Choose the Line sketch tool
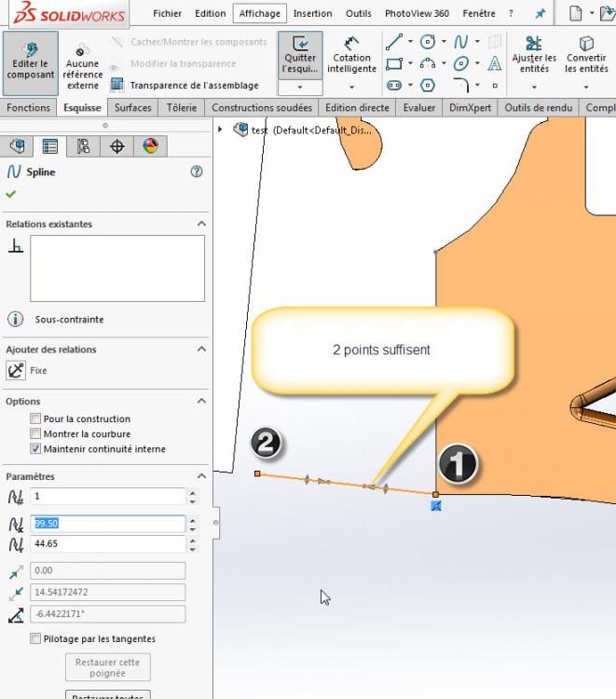 coord(394,42)
